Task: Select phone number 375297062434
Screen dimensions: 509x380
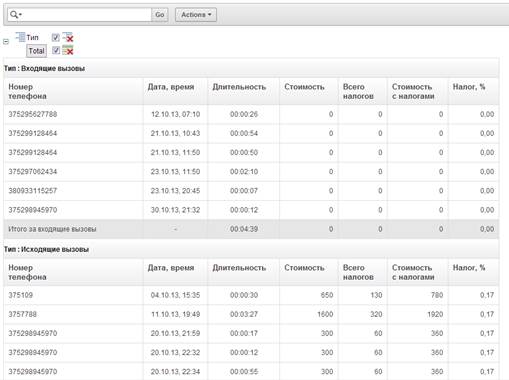Action: coord(33,172)
